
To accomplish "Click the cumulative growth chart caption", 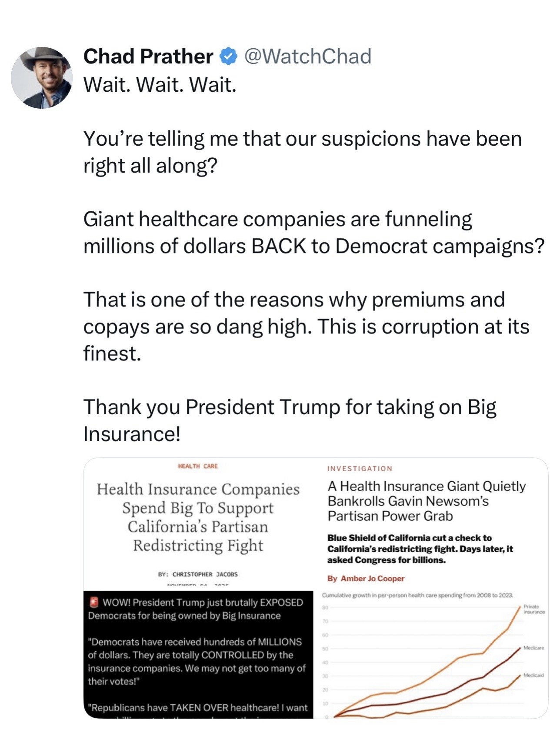I will click(417, 595).
